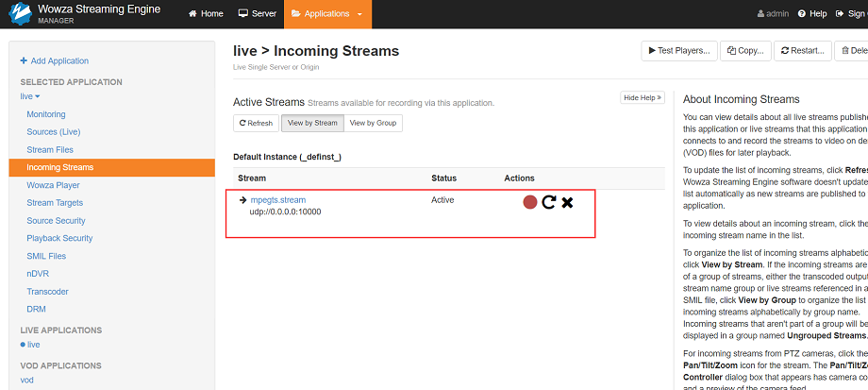Switch to View by Group

click(373, 123)
